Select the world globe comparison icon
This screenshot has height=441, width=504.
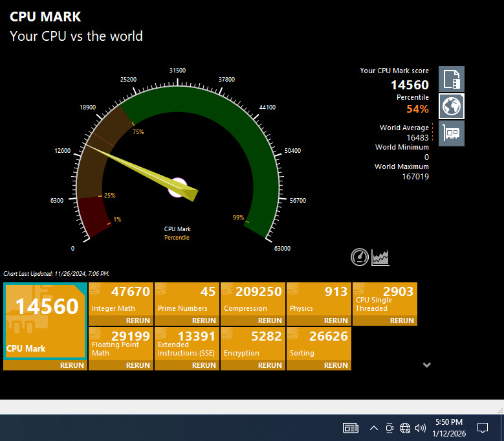pos(451,106)
